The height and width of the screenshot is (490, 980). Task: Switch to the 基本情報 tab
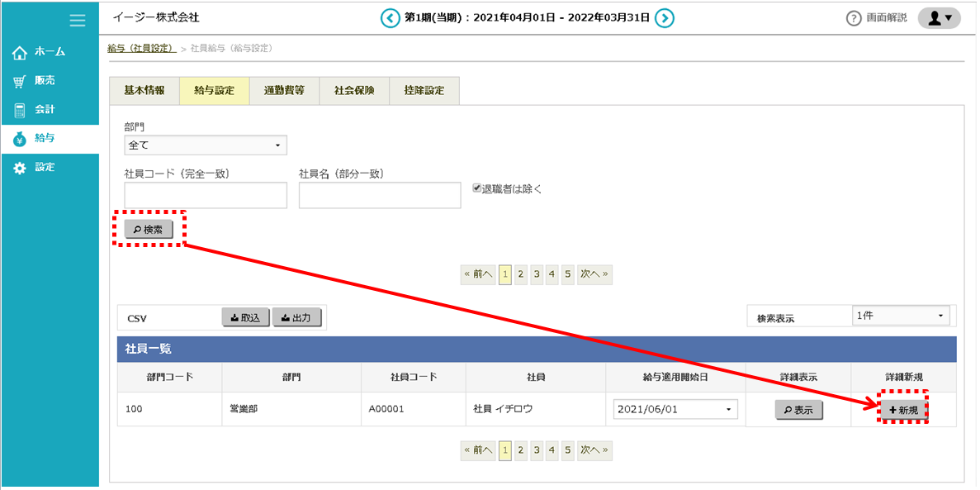(144, 91)
